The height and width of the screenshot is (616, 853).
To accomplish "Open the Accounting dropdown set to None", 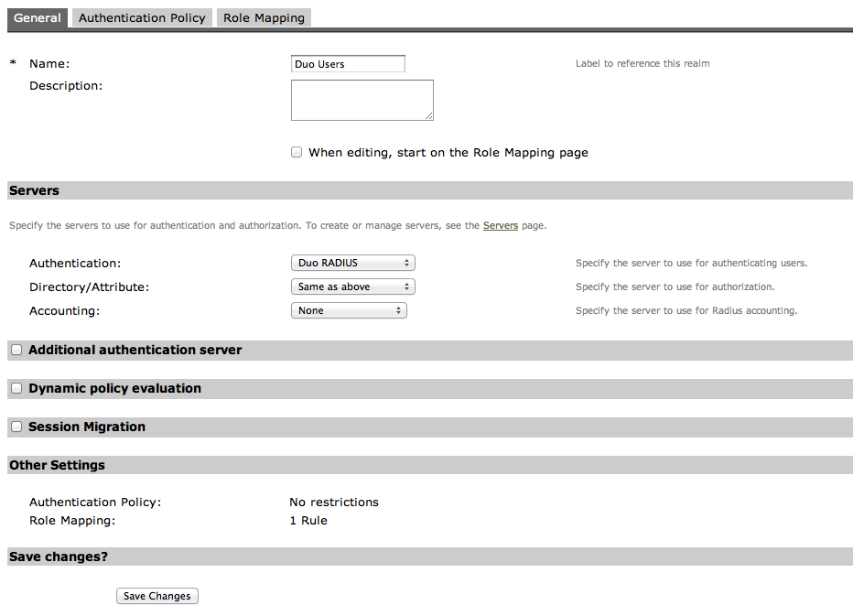I will pos(349,310).
